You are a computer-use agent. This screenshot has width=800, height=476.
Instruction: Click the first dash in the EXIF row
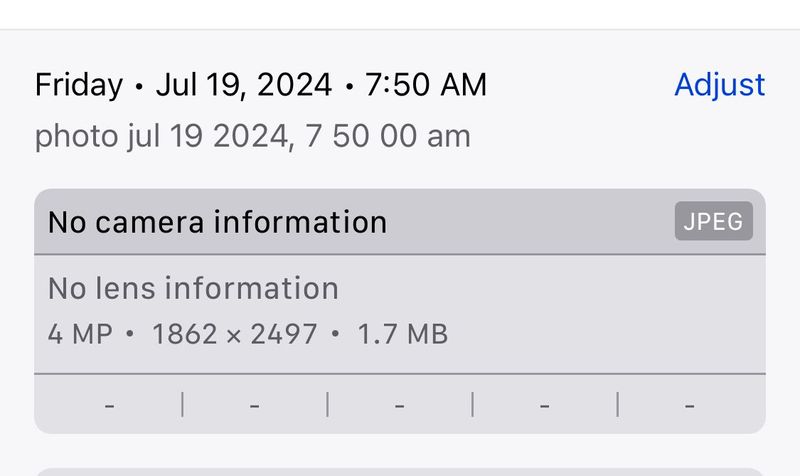(x=109, y=405)
